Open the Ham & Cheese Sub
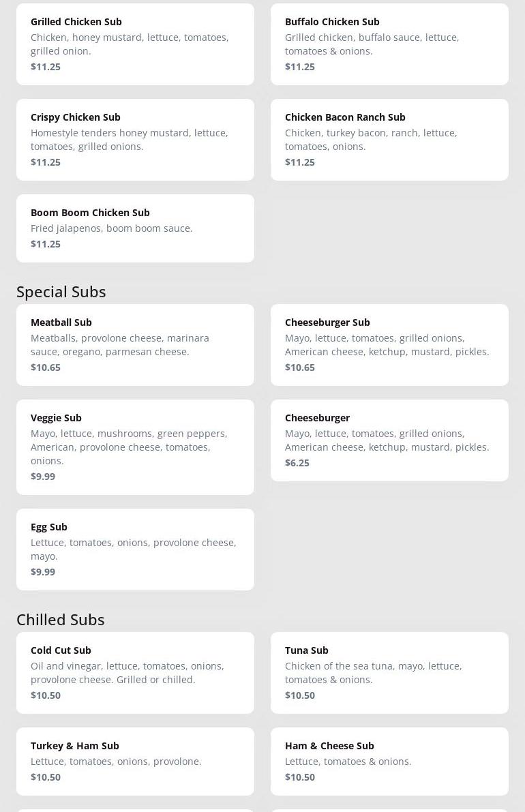Viewport: 525px width, 812px height. tap(389, 762)
